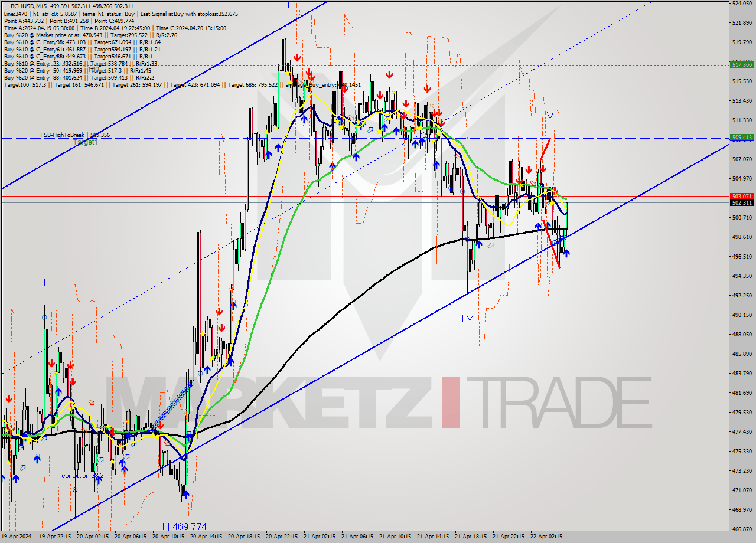Click the 21 Apr 02:15 time label
This screenshot has height=543, width=756.
coord(320,537)
